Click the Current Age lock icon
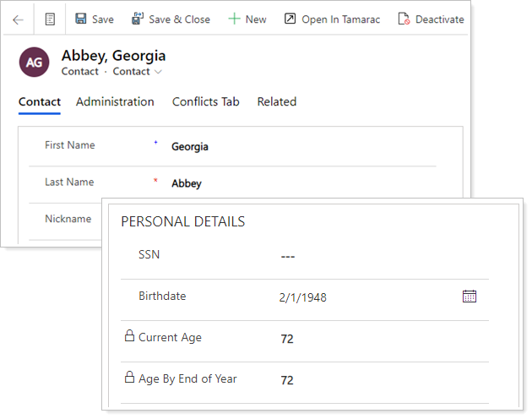 click(x=129, y=337)
